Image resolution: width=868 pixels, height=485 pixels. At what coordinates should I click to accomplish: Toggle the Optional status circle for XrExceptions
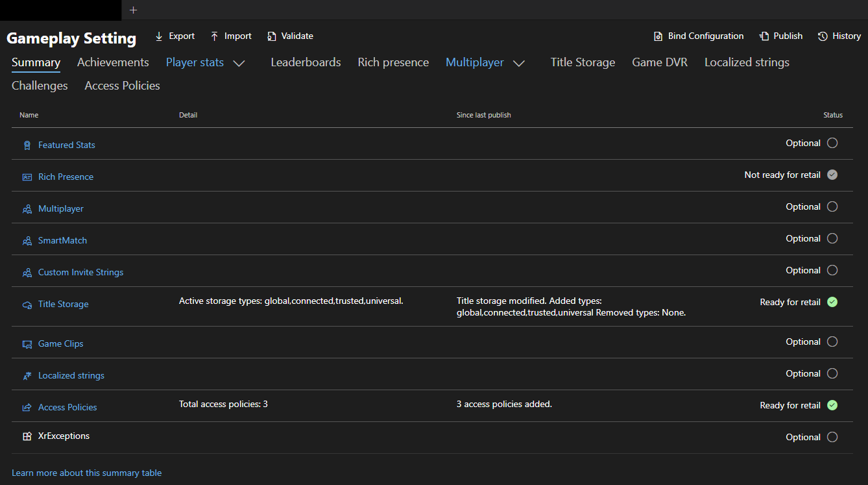click(x=832, y=437)
